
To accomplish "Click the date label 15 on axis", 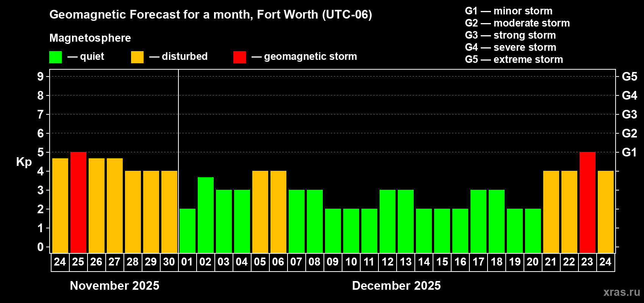I will pos(442,262).
